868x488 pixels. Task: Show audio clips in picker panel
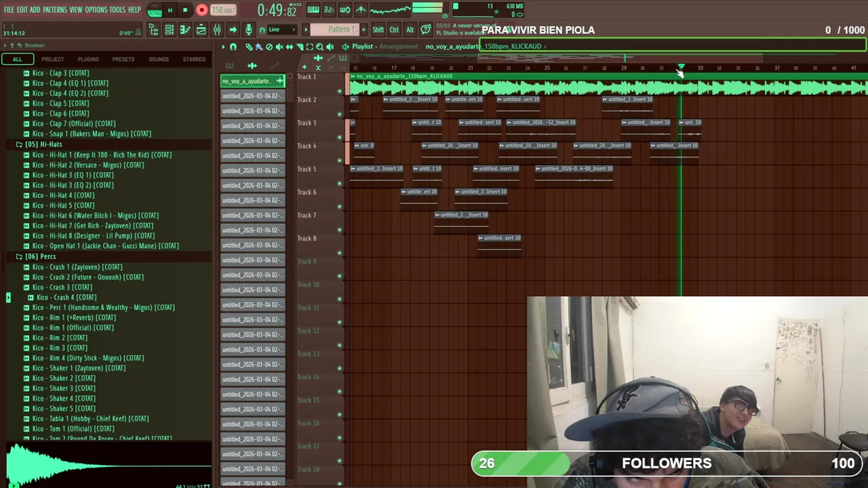pos(252,66)
